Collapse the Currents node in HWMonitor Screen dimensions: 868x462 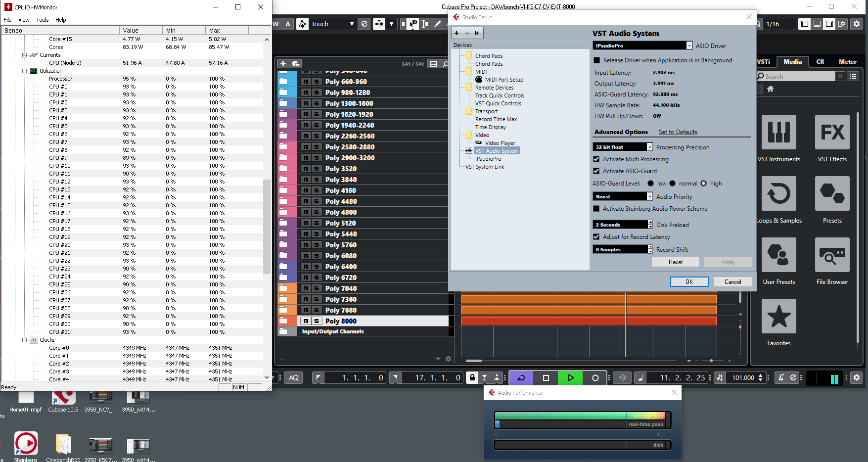24,55
